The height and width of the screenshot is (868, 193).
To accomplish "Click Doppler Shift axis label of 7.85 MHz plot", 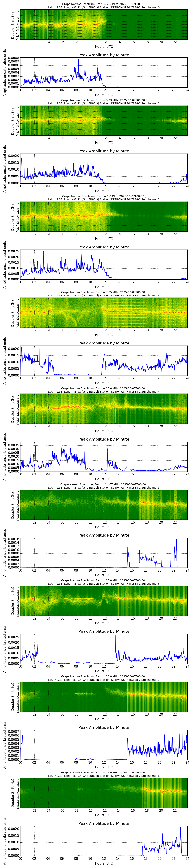I will 13,312.
